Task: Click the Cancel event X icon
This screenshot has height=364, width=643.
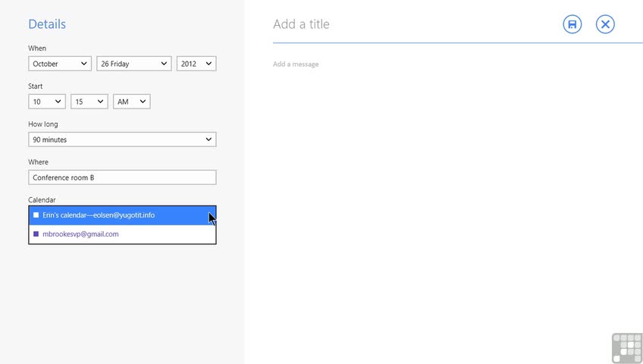Action: coord(605,24)
